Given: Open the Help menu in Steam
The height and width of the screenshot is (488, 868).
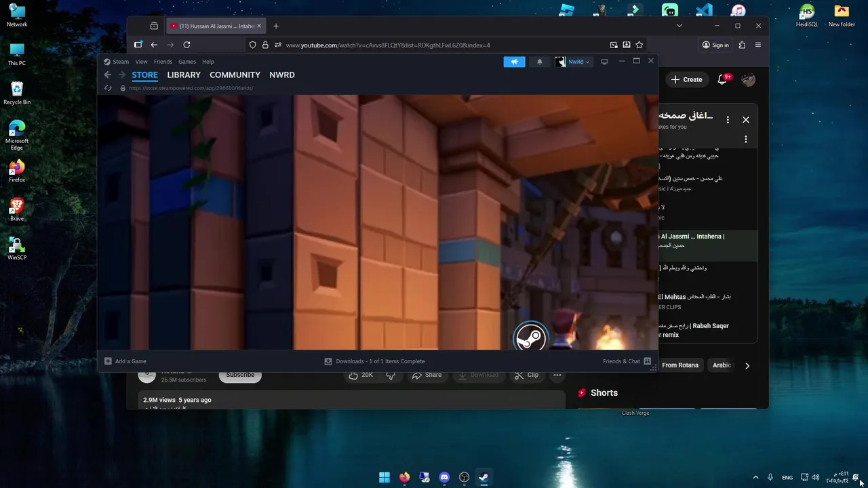Looking at the screenshot, I should [208, 62].
